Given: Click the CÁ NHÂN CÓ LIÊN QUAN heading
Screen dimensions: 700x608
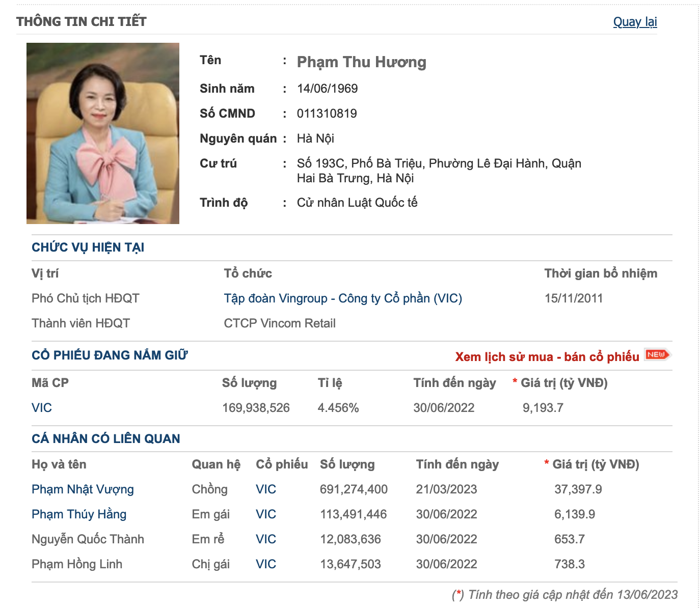Looking at the screenshot, I should pos(105,439).
